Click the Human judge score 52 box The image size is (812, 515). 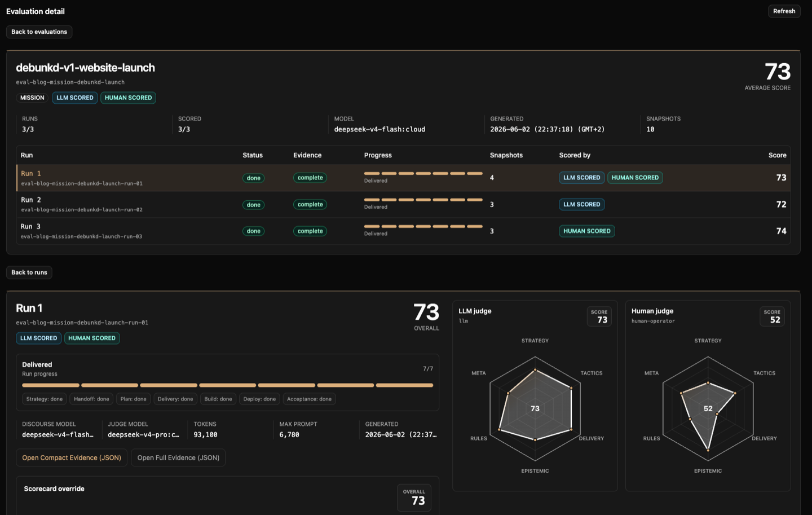[x=772, y=316]
